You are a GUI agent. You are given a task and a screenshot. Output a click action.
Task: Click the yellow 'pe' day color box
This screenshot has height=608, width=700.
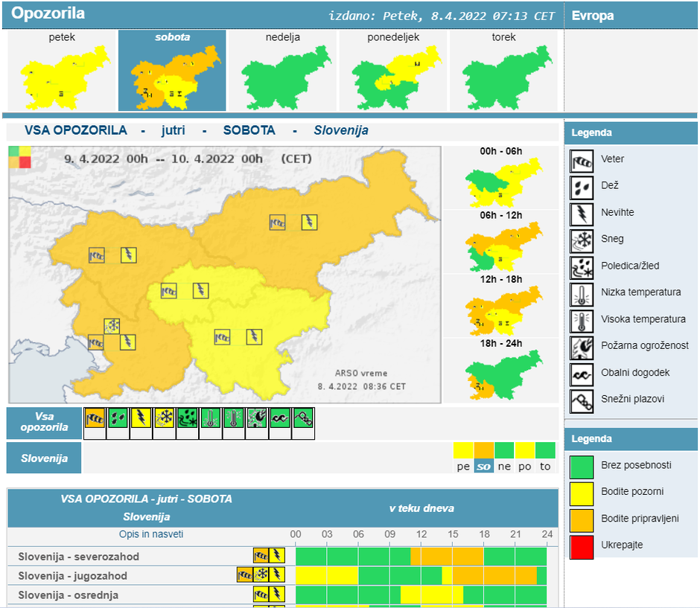tap(463, 450)
